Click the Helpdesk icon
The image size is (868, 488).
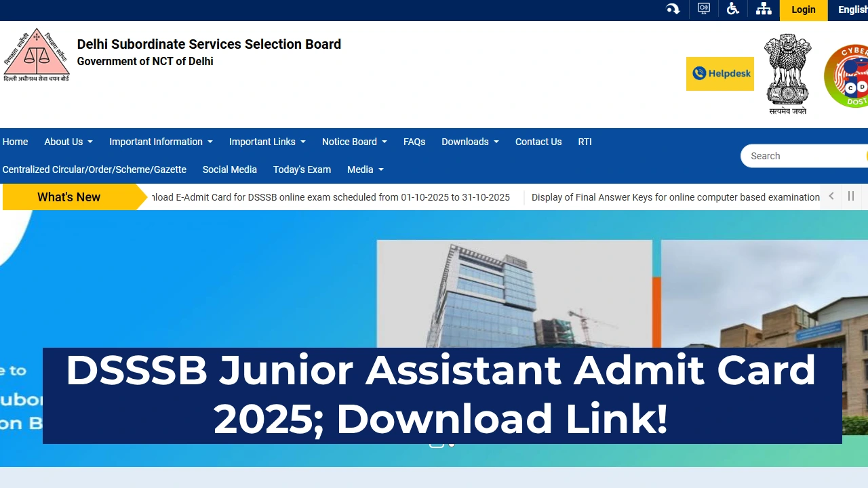[719, 73]
